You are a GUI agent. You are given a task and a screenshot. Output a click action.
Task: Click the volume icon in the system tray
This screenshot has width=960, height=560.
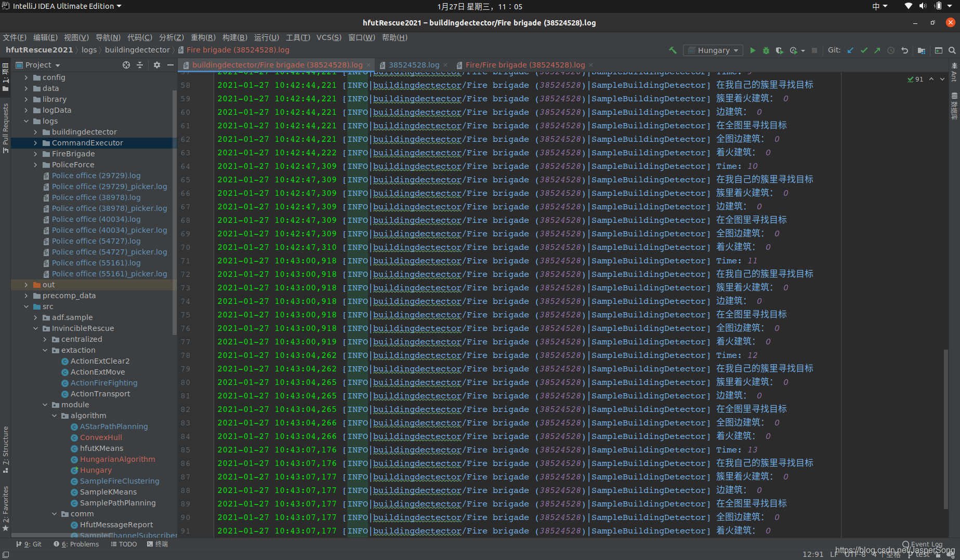tap(923, 6)
